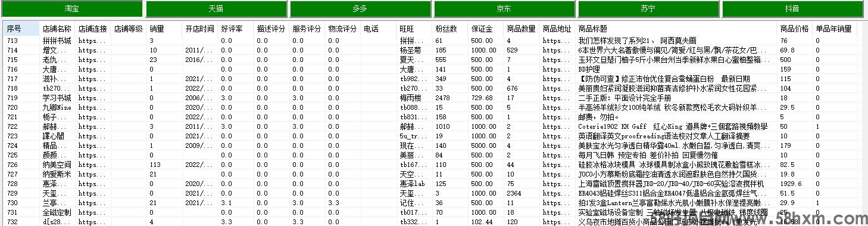Screen dimensions: 868x226
Task: Switch to the 抖音 button
Action: click(x=792, y=9)
